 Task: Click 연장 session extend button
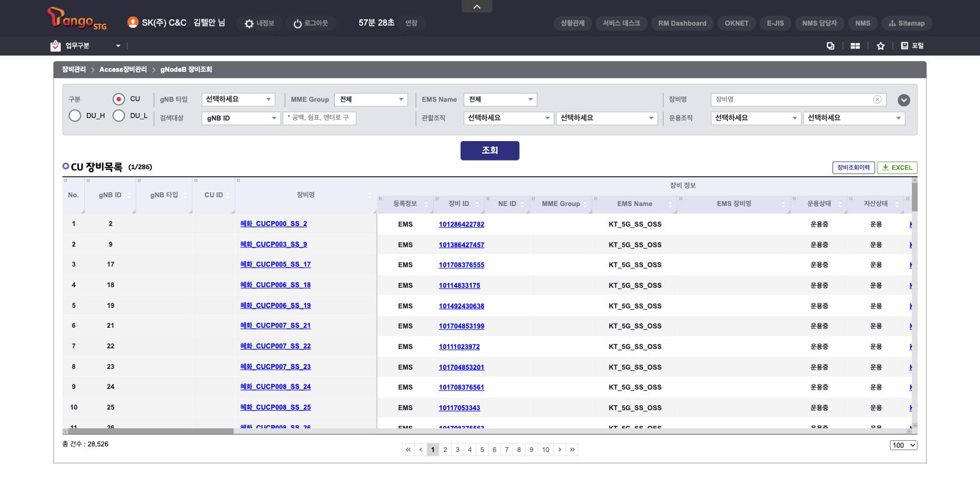[x=411, y=23]
